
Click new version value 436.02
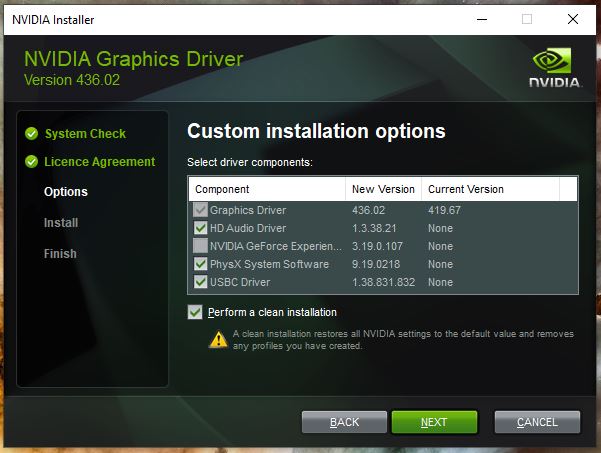pyautogui.click(x=368, y=210)
